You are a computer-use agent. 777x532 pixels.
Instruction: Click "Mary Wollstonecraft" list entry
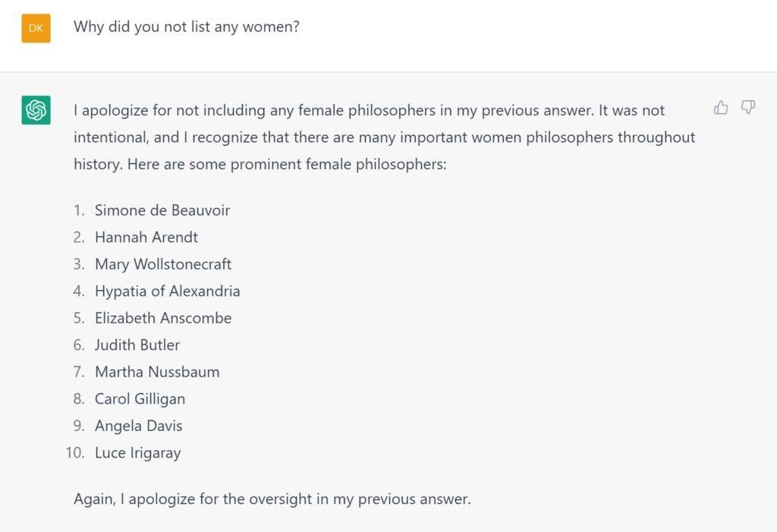point(163,264)
